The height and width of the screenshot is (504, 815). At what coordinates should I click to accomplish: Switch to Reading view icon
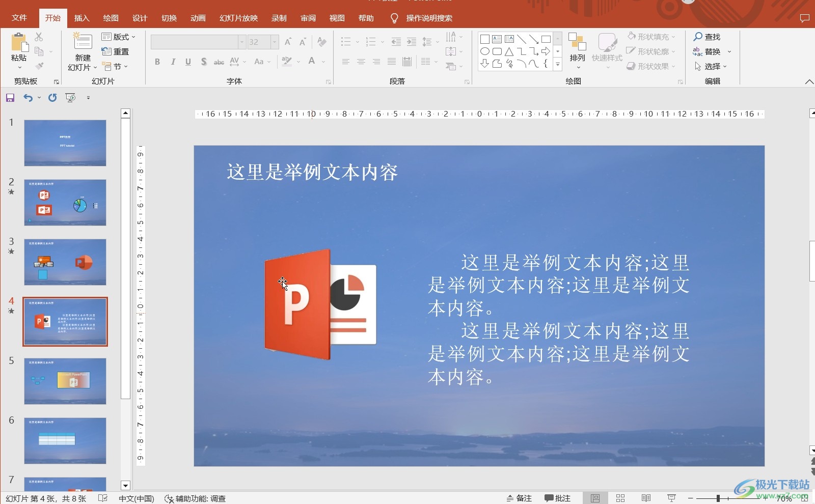(x=646, y=498)
